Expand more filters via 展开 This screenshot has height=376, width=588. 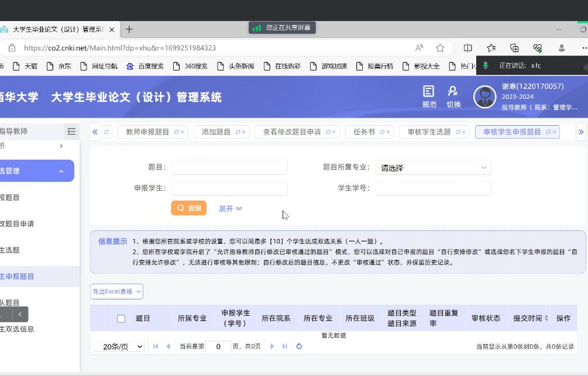[x=231, y=209]
